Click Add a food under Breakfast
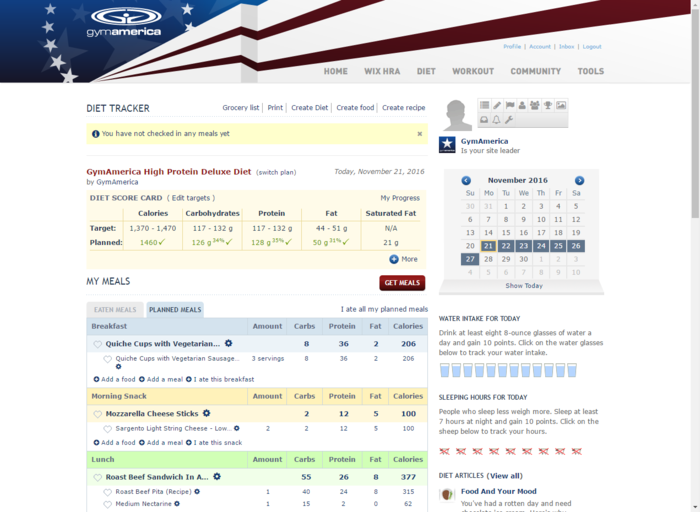 (114, 379)
